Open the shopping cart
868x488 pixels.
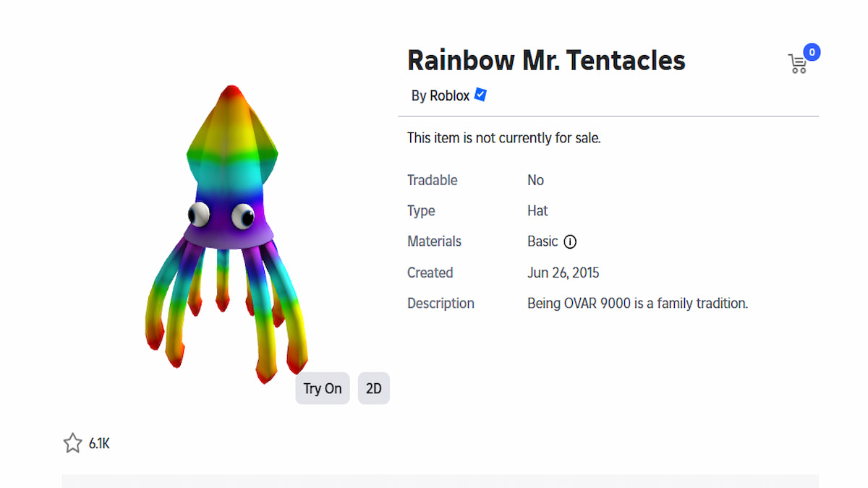[x=797, y=64]
